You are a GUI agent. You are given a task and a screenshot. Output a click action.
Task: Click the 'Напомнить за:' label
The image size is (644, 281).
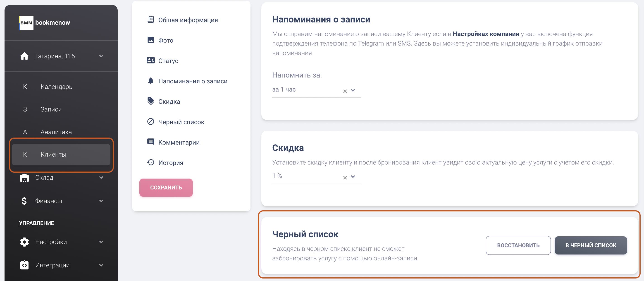297,75
